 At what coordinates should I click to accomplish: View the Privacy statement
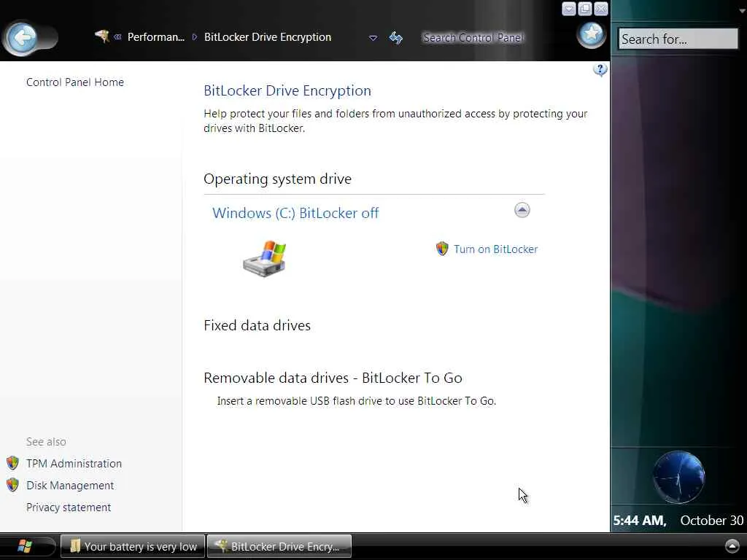69,507
